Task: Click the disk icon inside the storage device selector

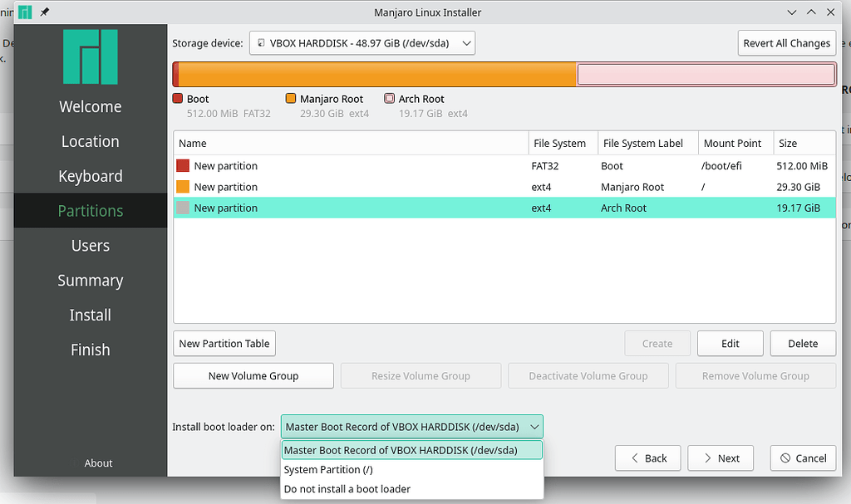Action: [x=259, y=42]
